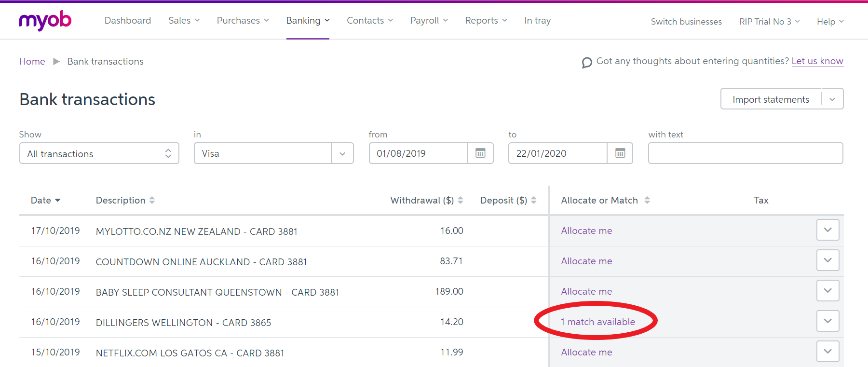Click the MYOB logo

(x=45, y=21)
